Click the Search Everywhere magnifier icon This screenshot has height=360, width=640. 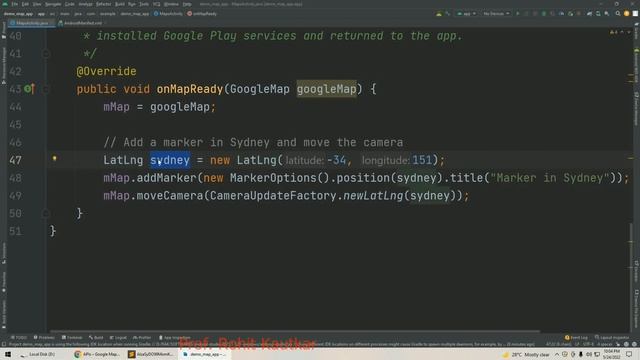(618, 14)
